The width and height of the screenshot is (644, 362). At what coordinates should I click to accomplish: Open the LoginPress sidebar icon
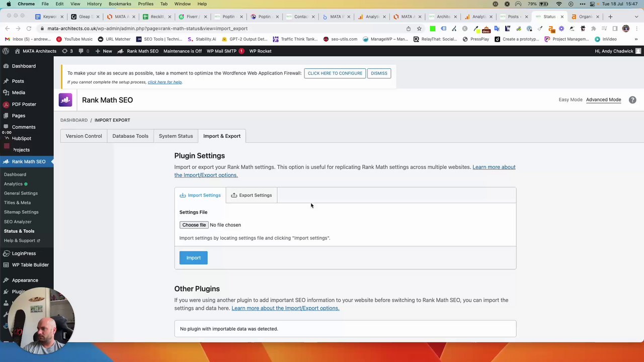coord(6,253)
